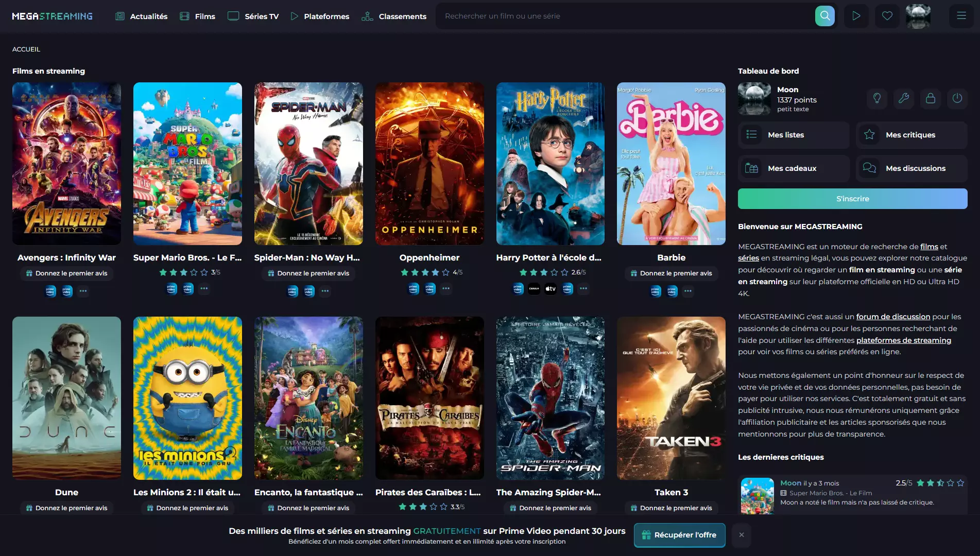Screen dimensions: 980x556
Task: Click the lightbulb icon in dashboard
Action: click(x=876, y=98)
